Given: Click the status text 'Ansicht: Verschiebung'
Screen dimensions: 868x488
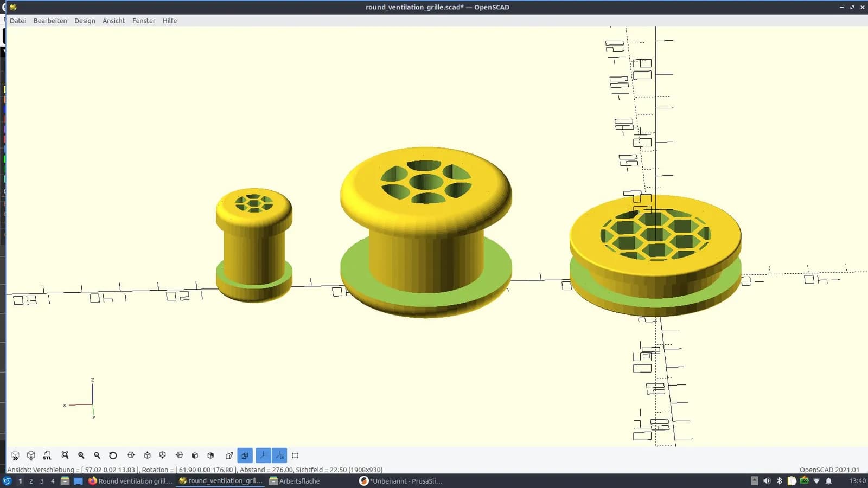Looking at the screenshot, I should click(x=40, y=470).
